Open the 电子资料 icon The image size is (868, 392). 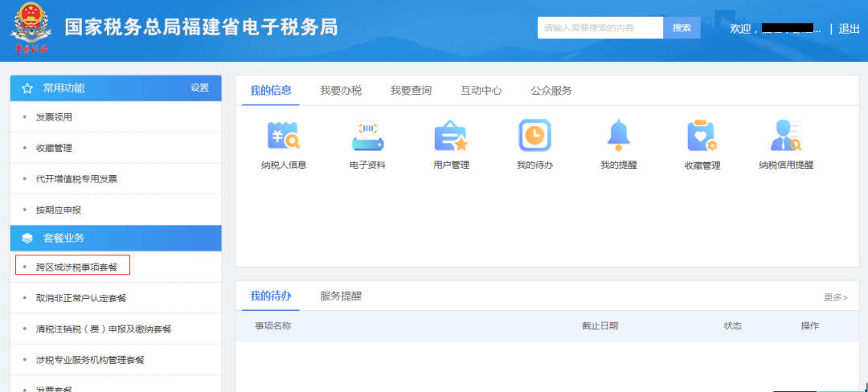pyautogui.click(x=367, y=136)
